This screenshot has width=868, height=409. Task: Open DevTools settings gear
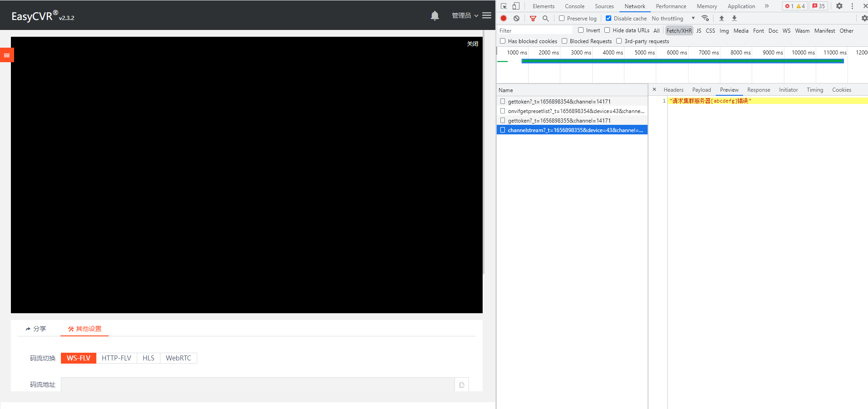pos(839,6)
